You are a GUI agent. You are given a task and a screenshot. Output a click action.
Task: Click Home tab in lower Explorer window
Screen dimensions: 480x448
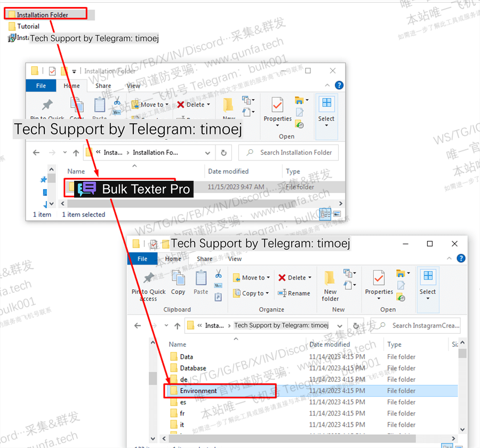173,259
